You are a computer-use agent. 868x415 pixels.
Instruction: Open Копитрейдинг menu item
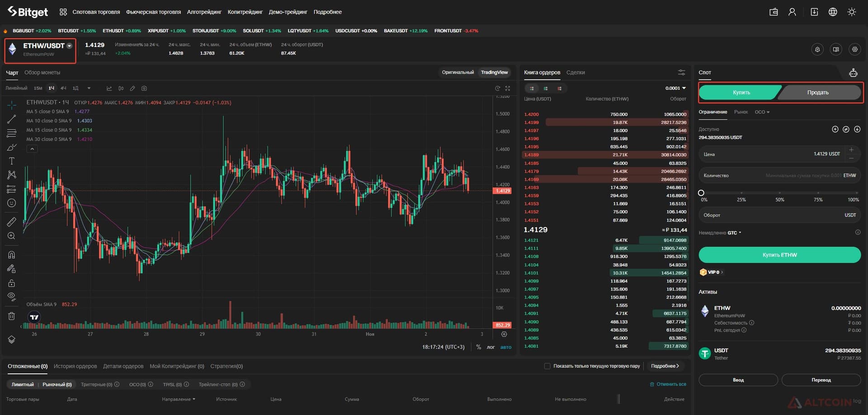[245, 12]
